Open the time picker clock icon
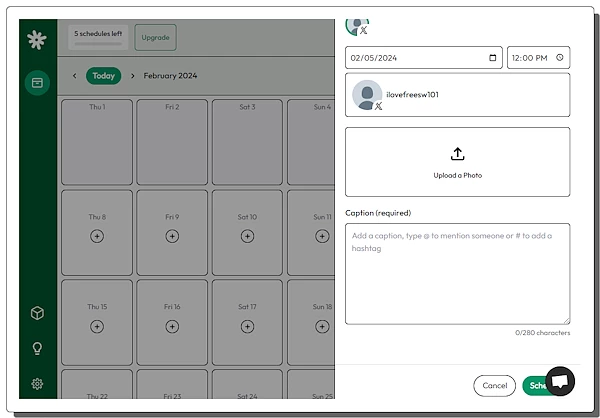Screen dimensions: 600x418 (x=560, y=57)
